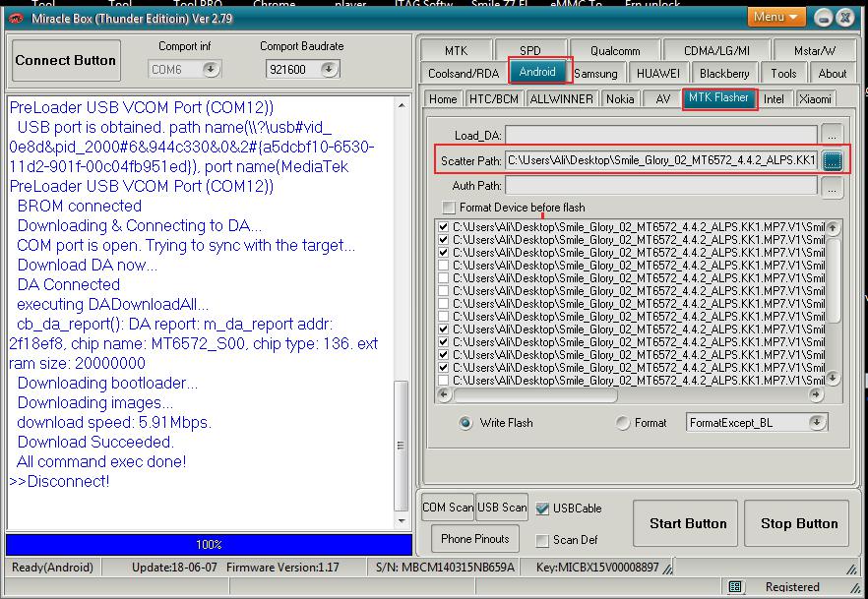868x599 pixels.
Task: Switch to the Xiaomi sub-tab
Action: [816, 99]
